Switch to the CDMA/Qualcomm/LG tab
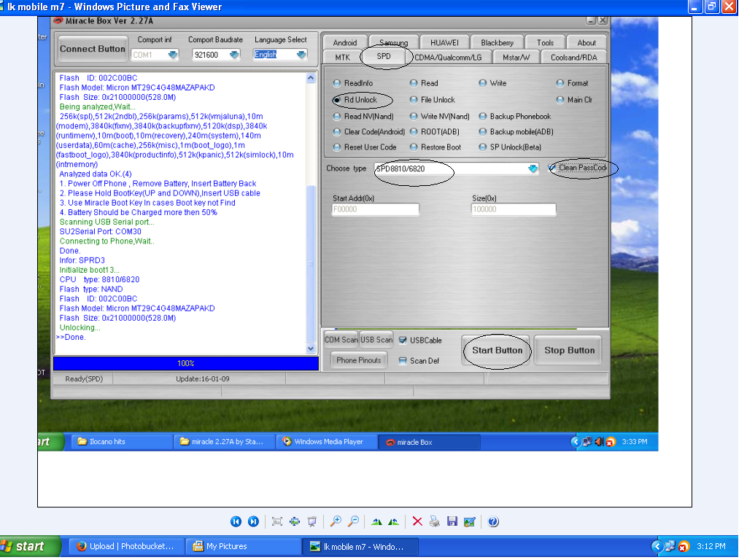 448,58
